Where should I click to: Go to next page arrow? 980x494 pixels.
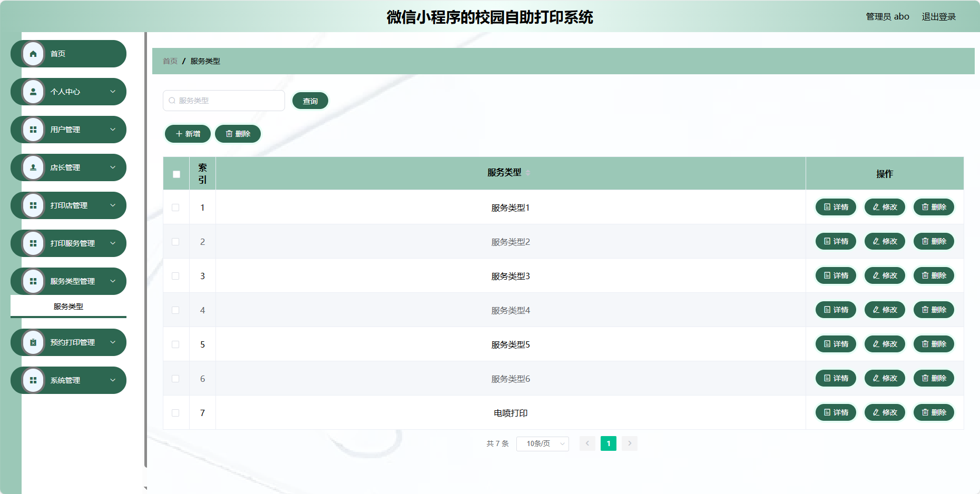[630, 443]
